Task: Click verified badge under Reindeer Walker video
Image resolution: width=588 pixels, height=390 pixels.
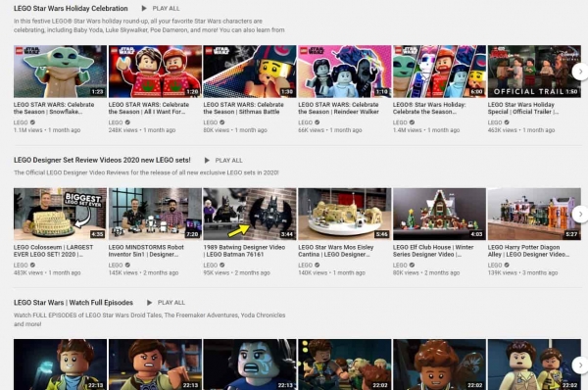Action: (x=318, y=122)
